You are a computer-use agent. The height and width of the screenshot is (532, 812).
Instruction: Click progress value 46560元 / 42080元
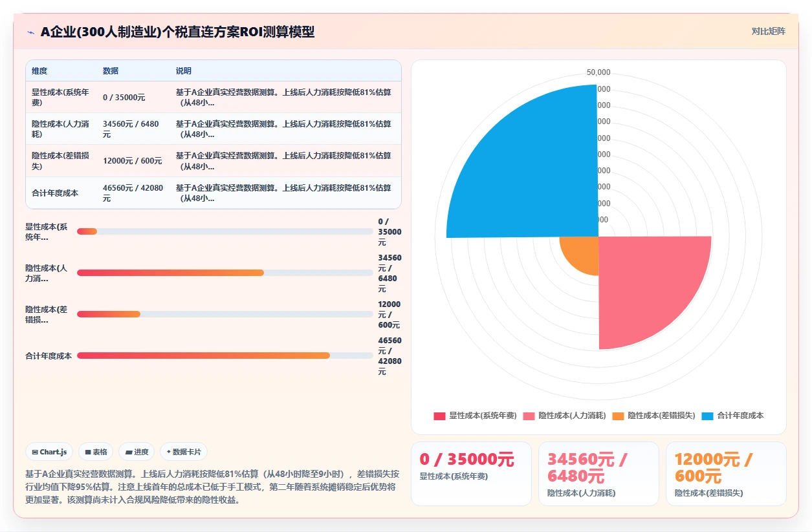[x=390, y=356]
